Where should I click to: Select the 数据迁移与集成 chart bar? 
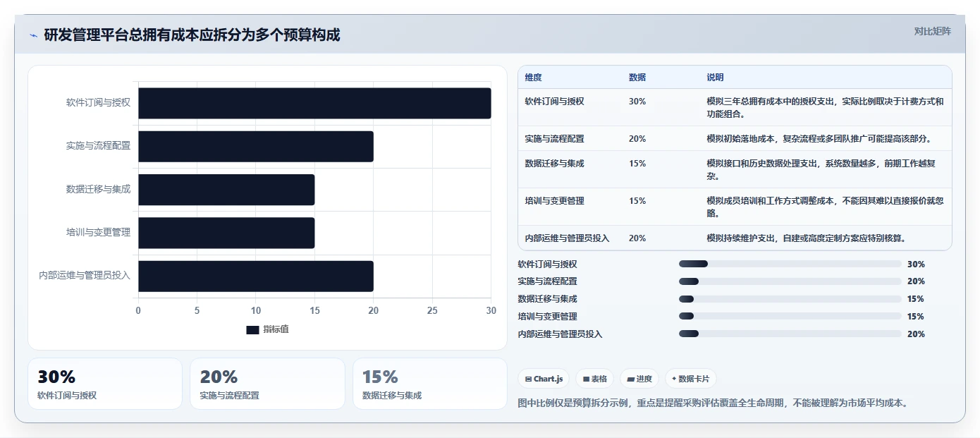226,190
